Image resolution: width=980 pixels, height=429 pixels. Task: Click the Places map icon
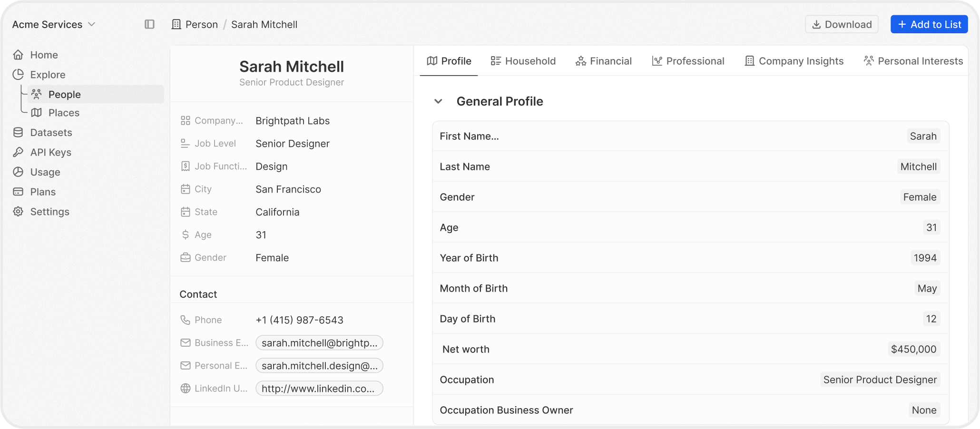pyautogui.click(x=37, y=113)
